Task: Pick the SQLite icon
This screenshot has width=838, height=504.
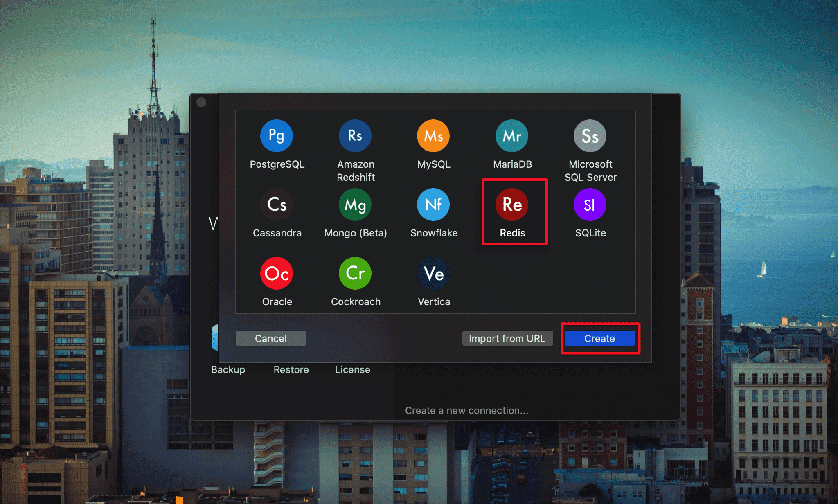Action: coord(590,205)
